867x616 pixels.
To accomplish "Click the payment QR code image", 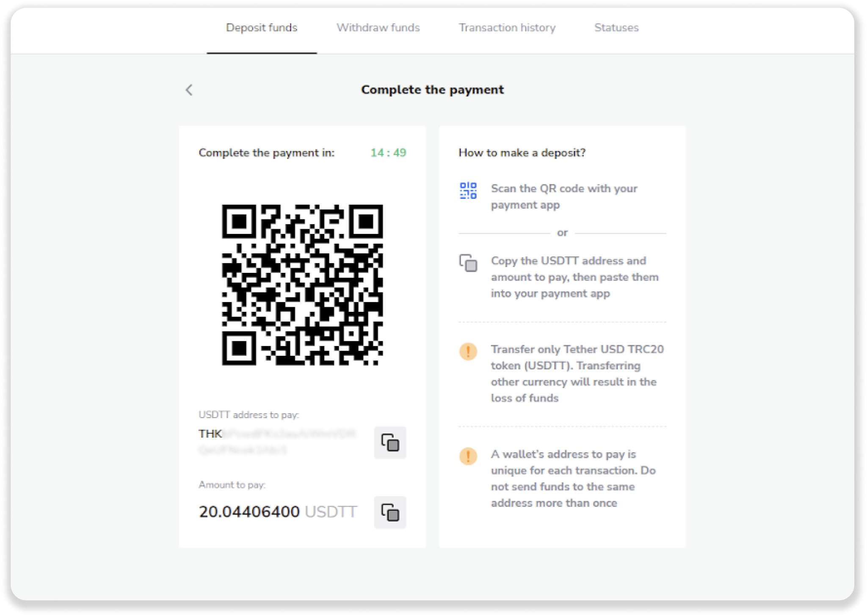I will tap(302, 285).
